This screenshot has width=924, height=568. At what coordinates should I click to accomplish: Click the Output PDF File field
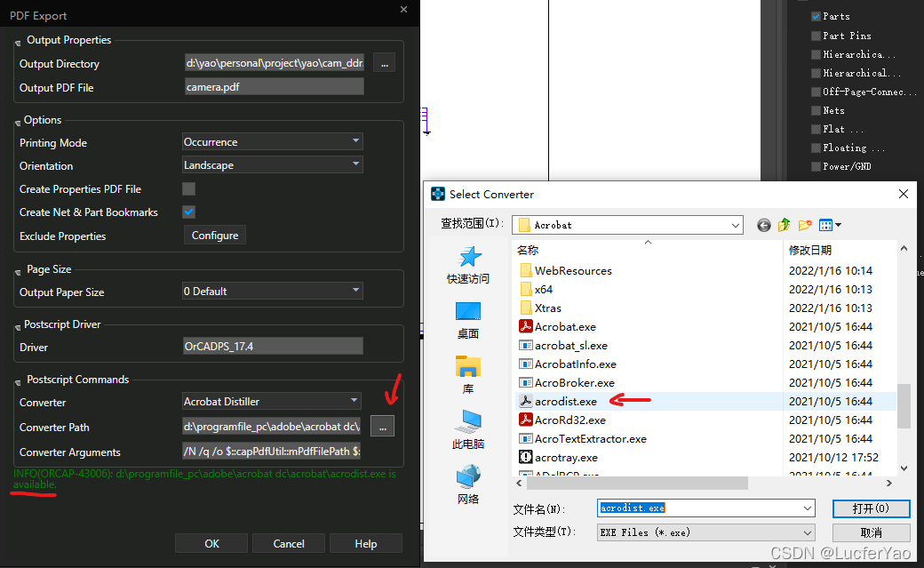[274, 87]
